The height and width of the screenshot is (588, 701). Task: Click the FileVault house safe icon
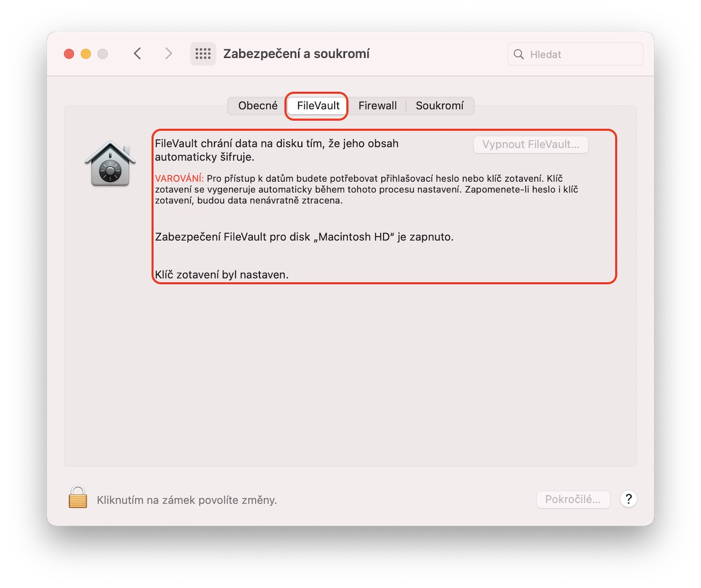tap(110, 163)
